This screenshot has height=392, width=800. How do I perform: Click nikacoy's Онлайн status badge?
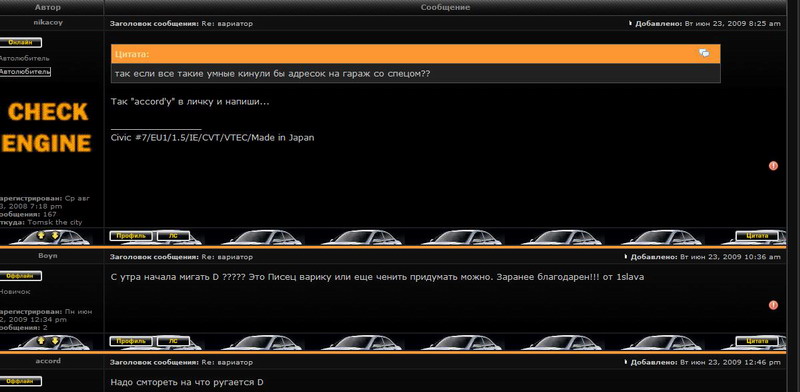(20, 43)
